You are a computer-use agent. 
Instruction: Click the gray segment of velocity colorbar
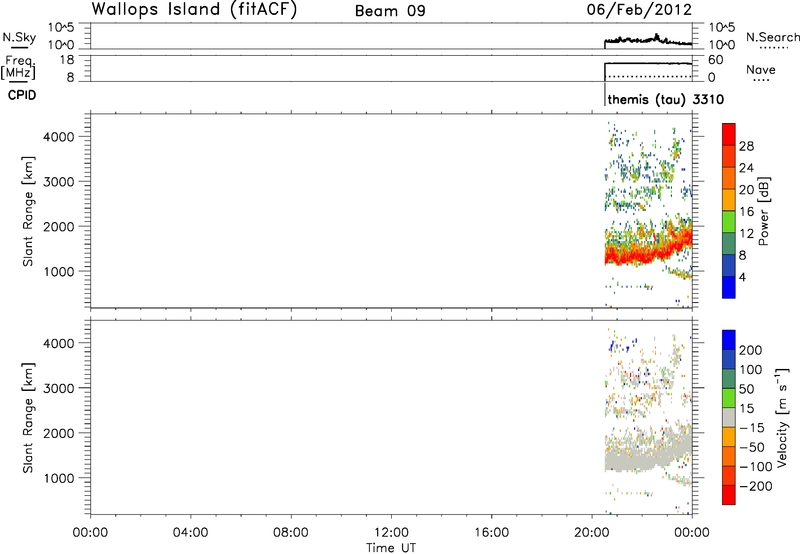[x=729, y=417]
